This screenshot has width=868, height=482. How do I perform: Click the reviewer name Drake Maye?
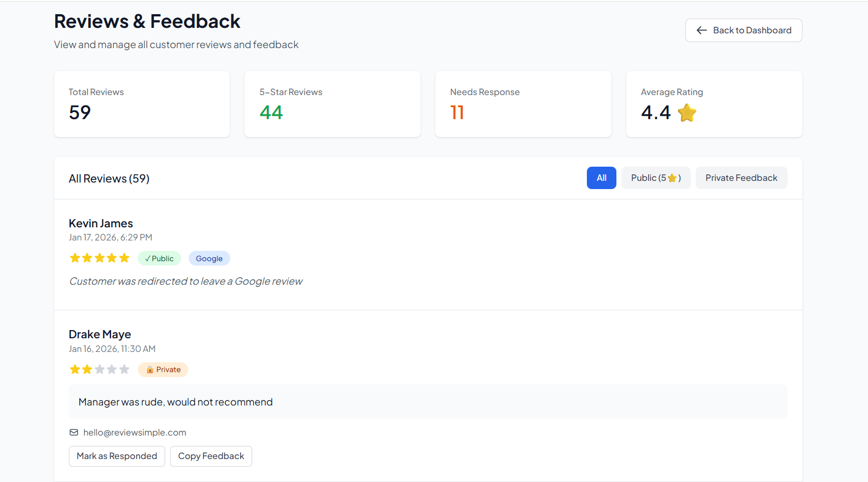point(100,334)
